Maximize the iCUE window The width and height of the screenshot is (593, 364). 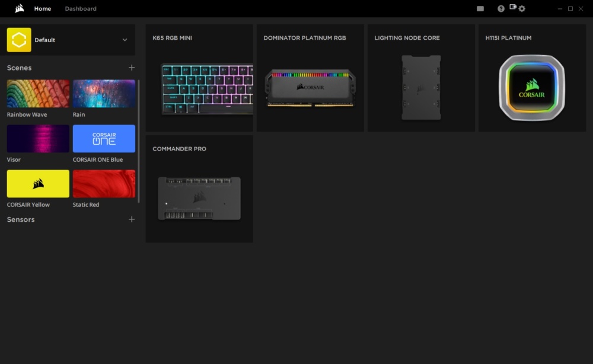[x=570, y=9]
